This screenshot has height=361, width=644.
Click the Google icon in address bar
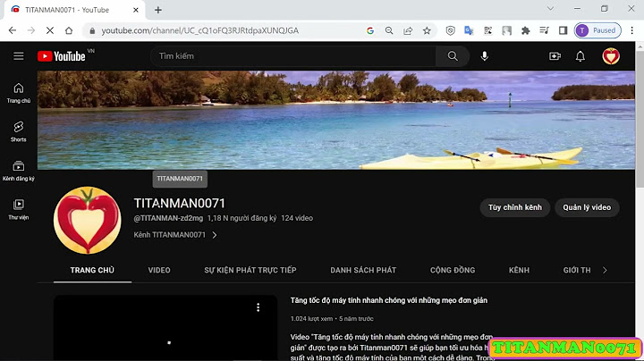pos(370,30)
